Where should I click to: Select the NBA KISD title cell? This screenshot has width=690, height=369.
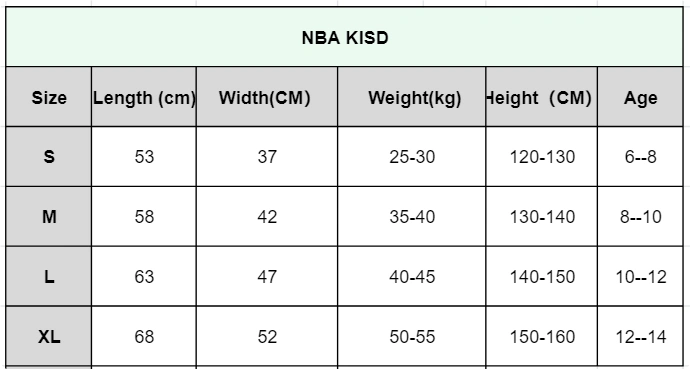tap(345, 37)
